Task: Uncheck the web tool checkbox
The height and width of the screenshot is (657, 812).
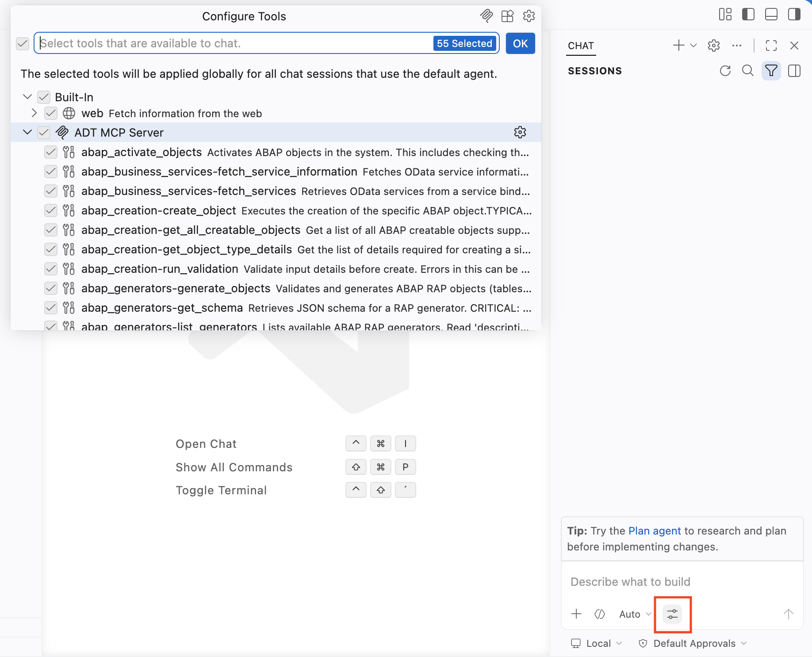Action: click(x=51, y=113)
